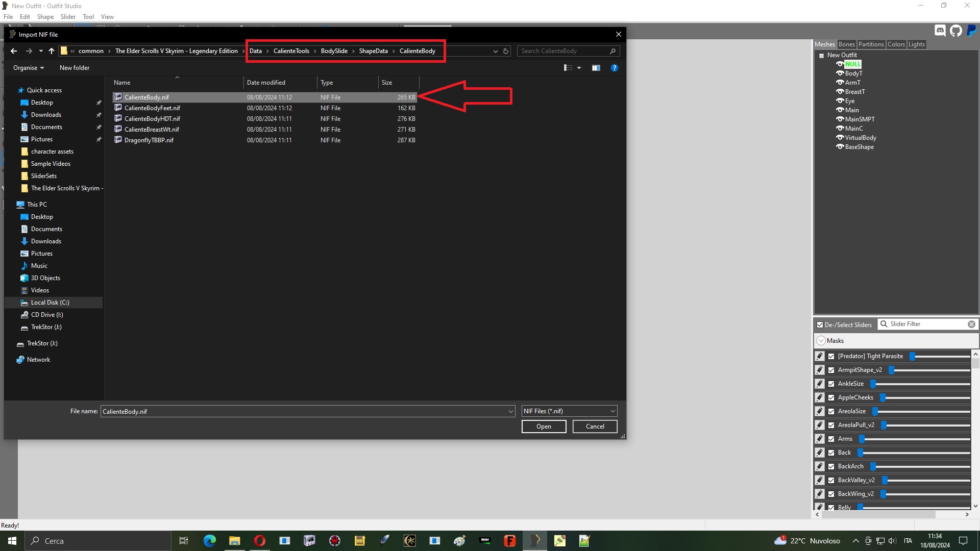Uncheck the ArmpitShape_v2 slider checkbox
The image size is (980, 551).
[831, 370]
